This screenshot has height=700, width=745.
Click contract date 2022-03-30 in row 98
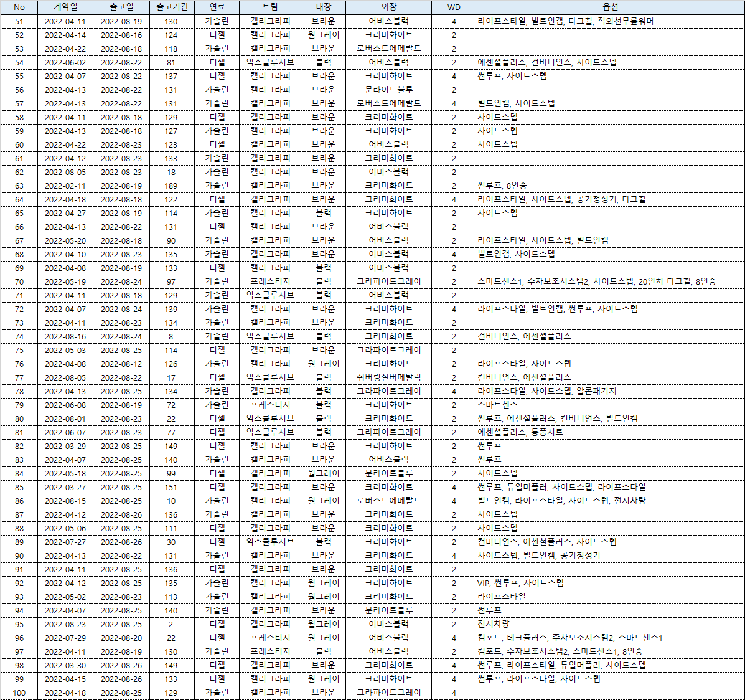point(65,666)
